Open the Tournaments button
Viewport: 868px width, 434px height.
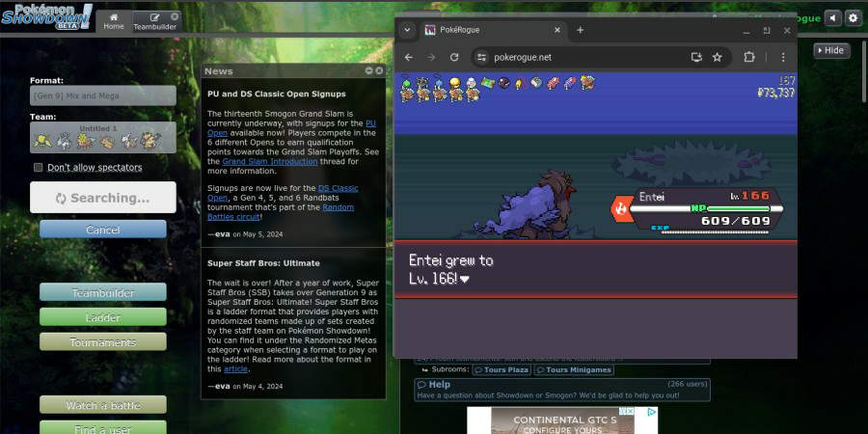103,342
